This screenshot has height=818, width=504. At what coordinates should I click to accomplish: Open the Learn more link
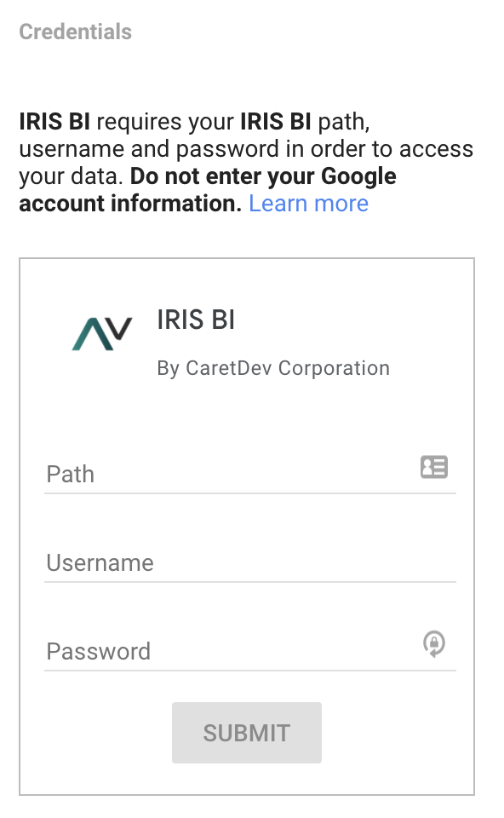[x=308, y=203]
